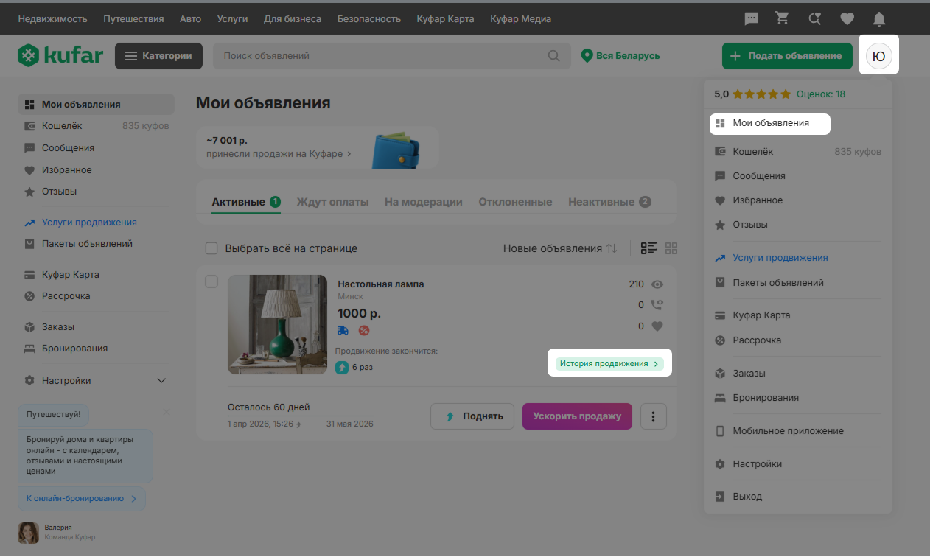Click views eye icon on lamp listing
Viewport: 930px width, 560px height.
pos(657,284)
